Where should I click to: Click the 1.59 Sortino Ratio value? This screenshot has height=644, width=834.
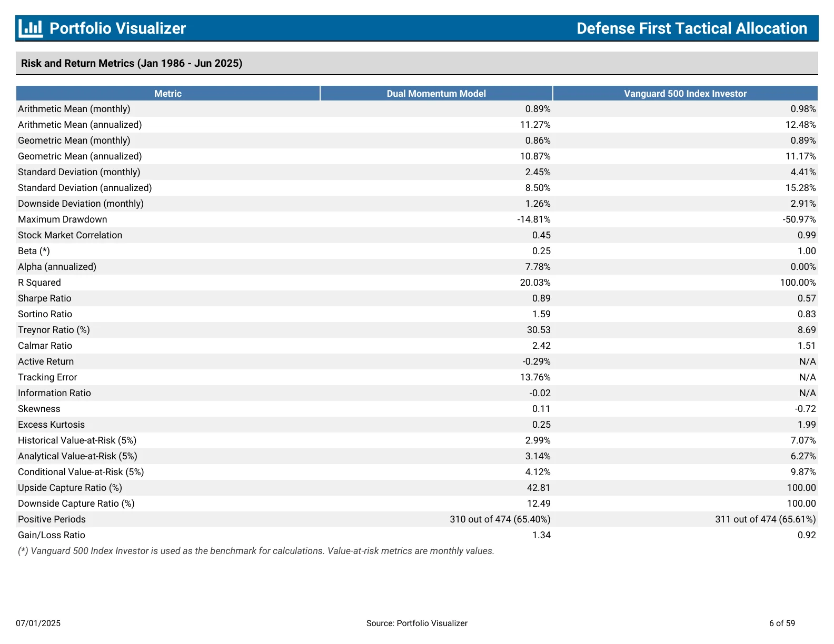(541, 314)
